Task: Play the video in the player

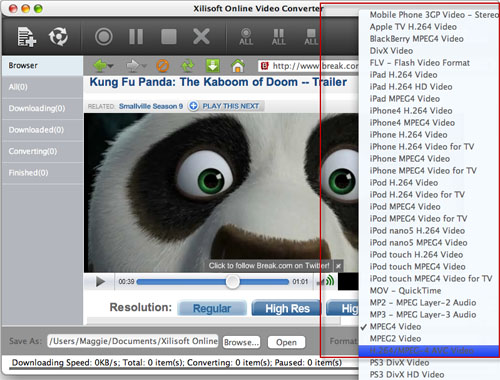Action: (100, 282)
